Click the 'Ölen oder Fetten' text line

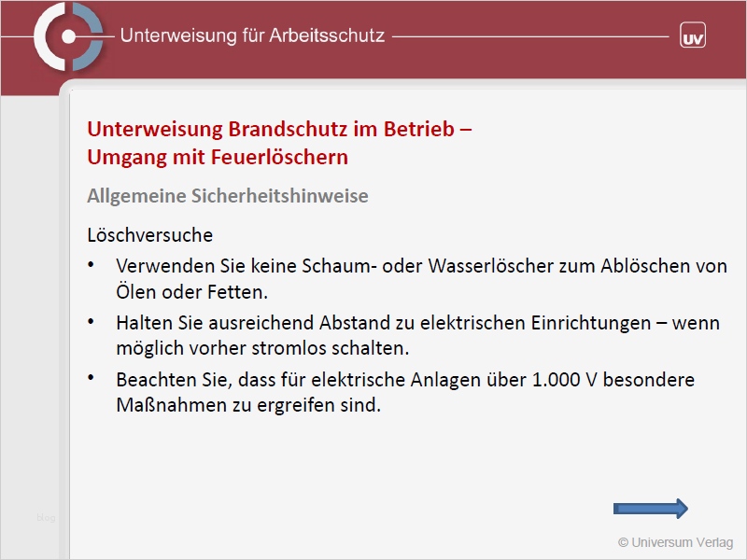(x=191, y=292)
